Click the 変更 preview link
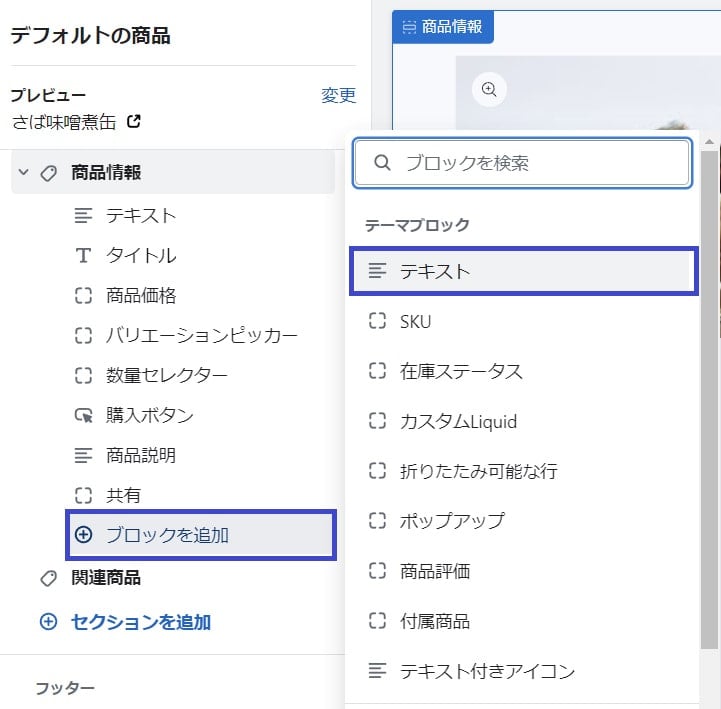The image size is (721, 709). click(338, 96)
